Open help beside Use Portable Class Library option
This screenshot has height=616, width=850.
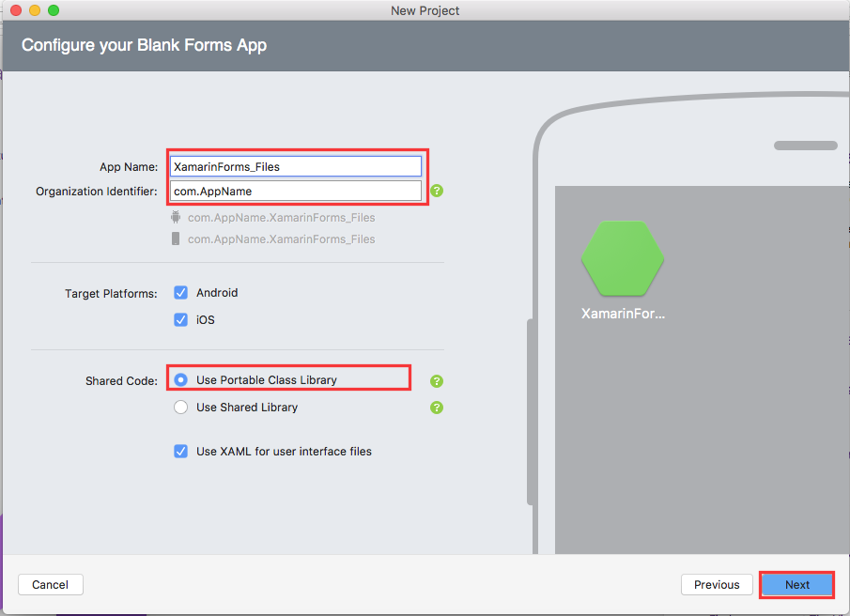tap(436, 380)
